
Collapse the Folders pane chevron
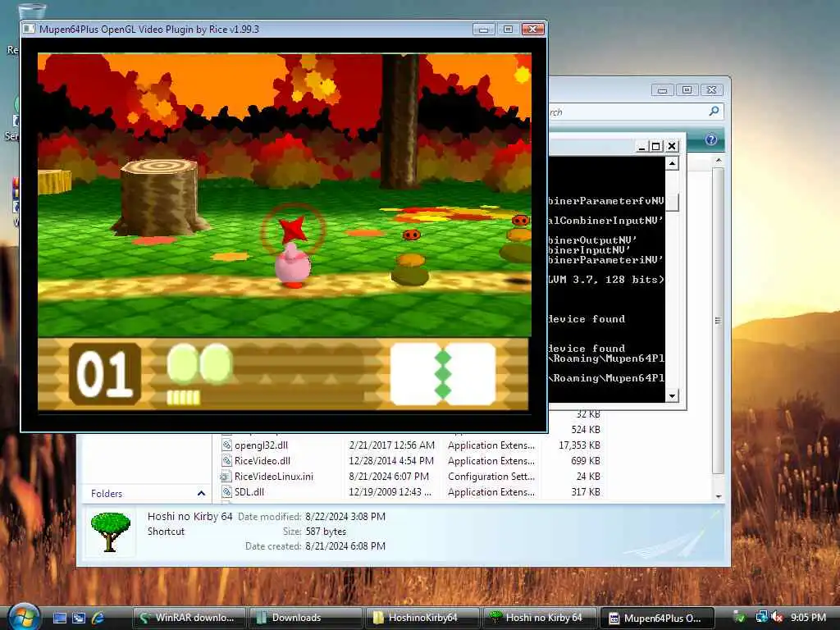click(x=201, y=493)
